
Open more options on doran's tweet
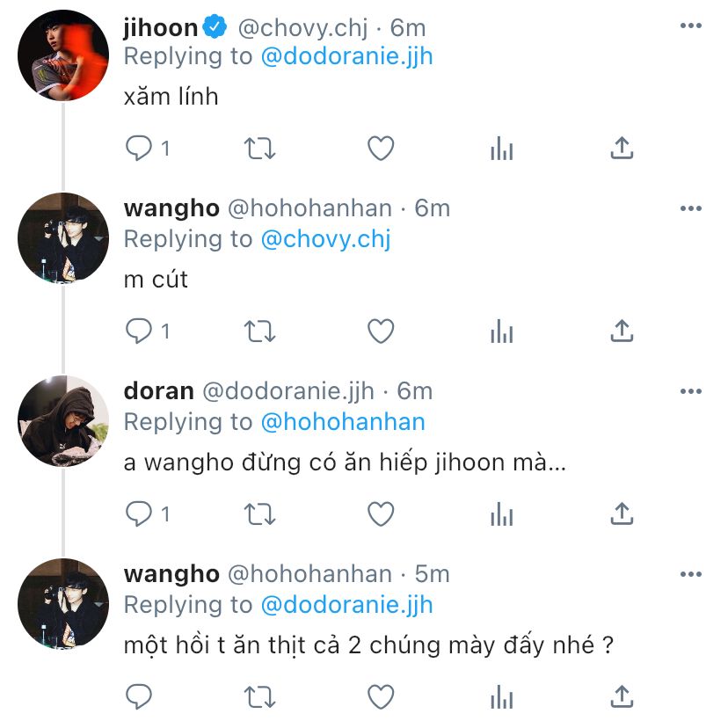(691, 391)
